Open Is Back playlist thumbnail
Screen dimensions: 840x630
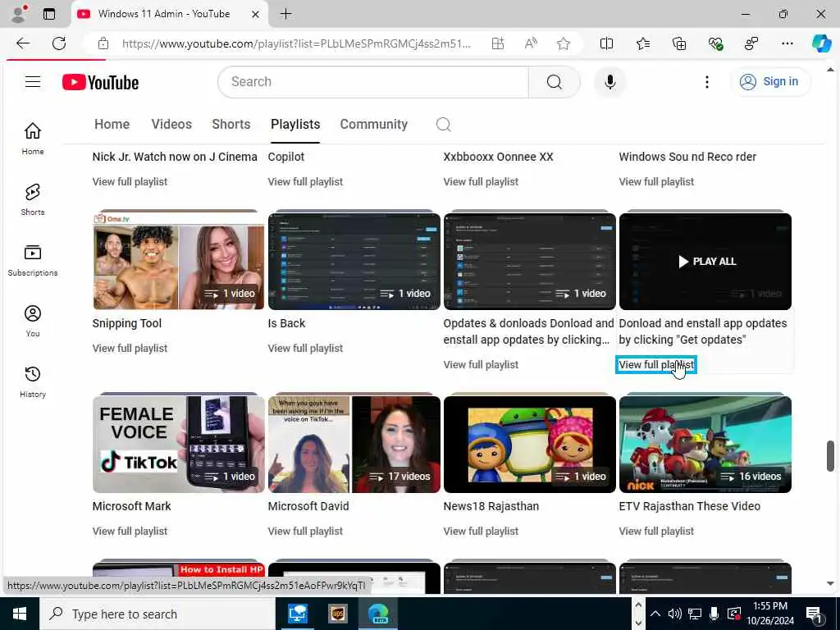point(354,262)
